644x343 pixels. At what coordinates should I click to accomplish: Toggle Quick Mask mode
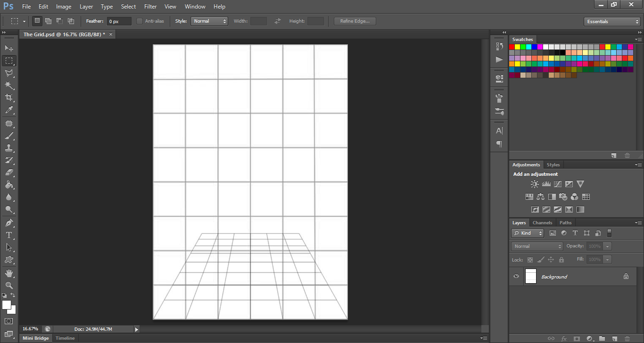9,321
